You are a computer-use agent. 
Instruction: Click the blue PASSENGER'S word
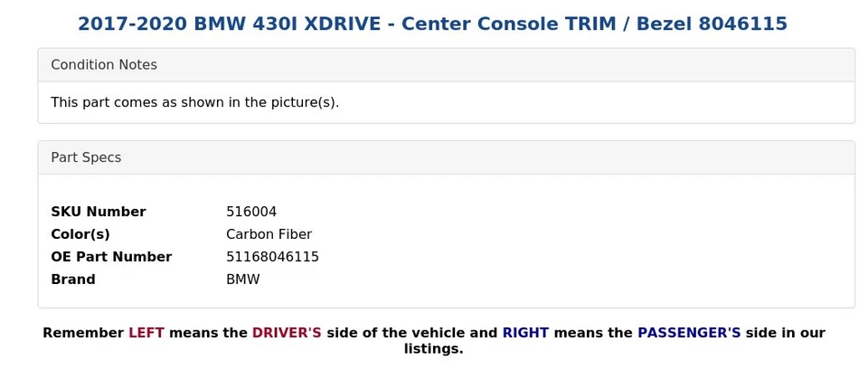(689, 333)
